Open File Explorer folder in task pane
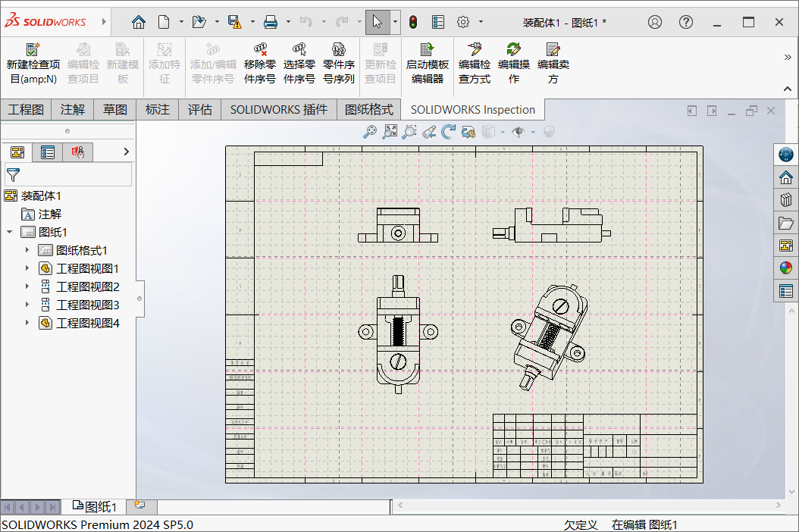 (x=786, y=223)
